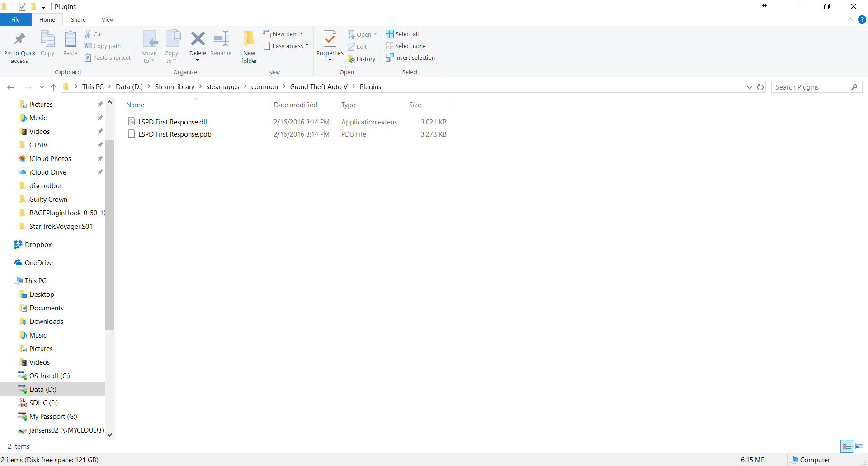Open the File menu
Screen dimensions: 868x466
pyautogui.click(x=16, y=19)
